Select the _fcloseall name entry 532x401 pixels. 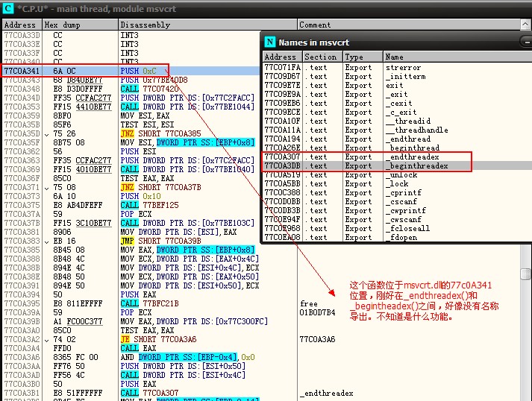tap(408, 229)
